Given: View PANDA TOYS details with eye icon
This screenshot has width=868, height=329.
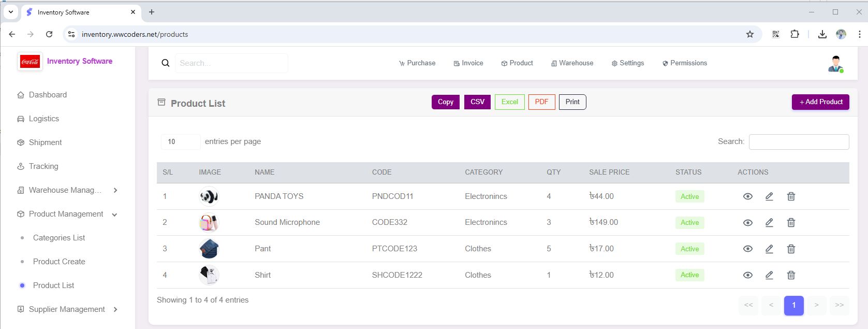Looking at the screenshot, I should [747, 196].
